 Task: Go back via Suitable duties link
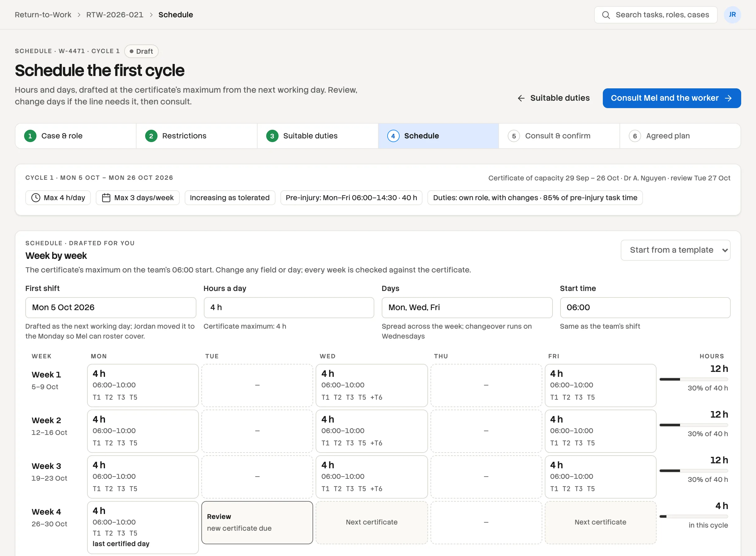coord(553,98)
